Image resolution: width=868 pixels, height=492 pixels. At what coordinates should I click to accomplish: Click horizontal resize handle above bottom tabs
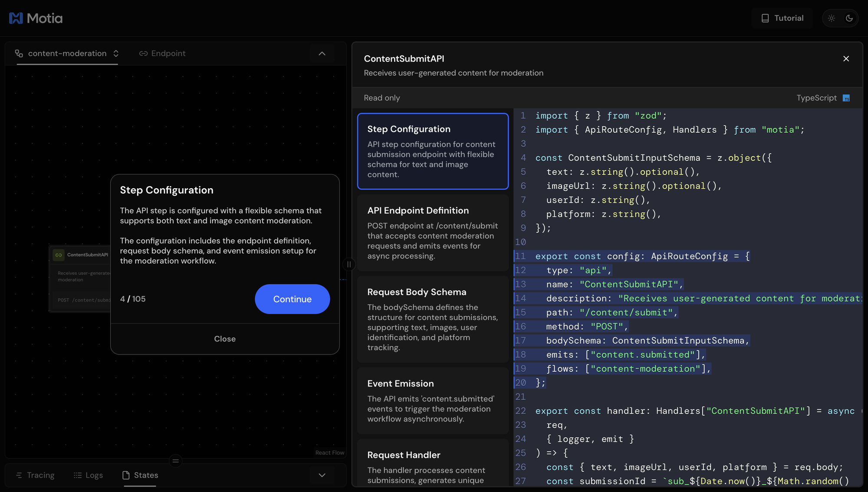(x=175, y=461)
